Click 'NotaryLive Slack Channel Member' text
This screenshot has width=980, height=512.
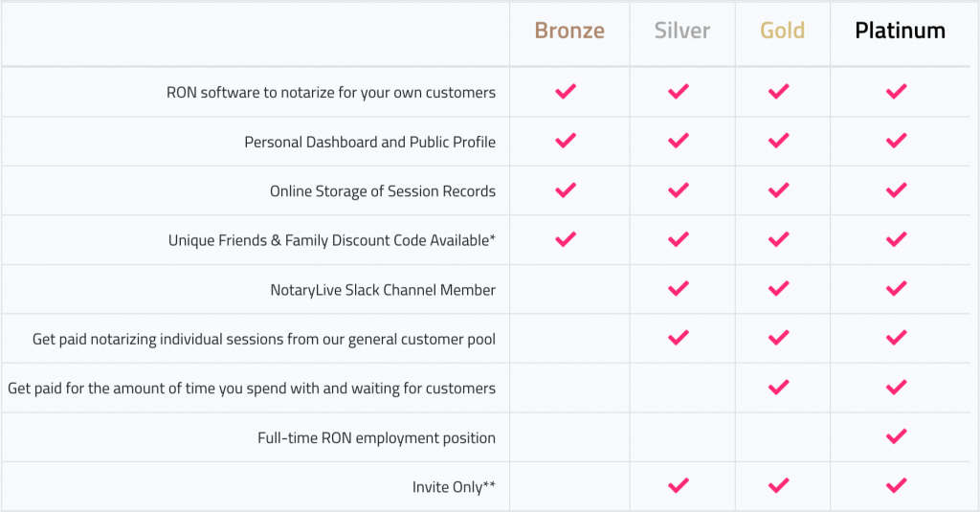[383, 290]
